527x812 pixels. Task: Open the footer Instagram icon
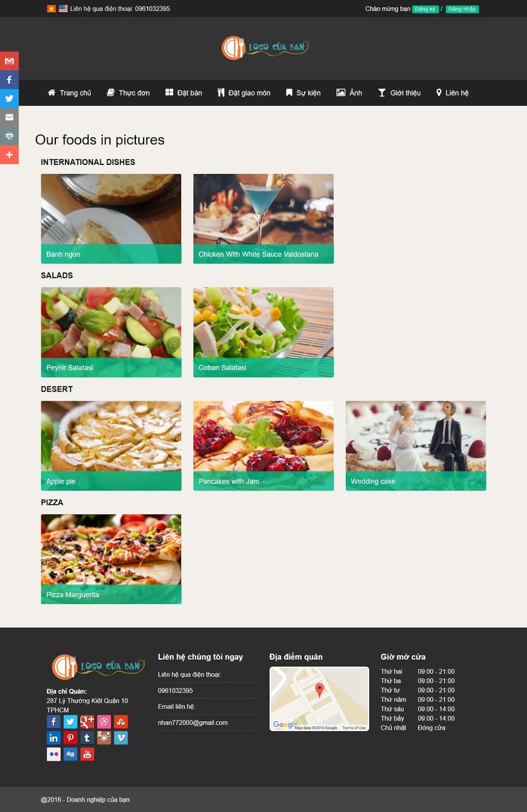pyautogui.click(x=104, y=738)
